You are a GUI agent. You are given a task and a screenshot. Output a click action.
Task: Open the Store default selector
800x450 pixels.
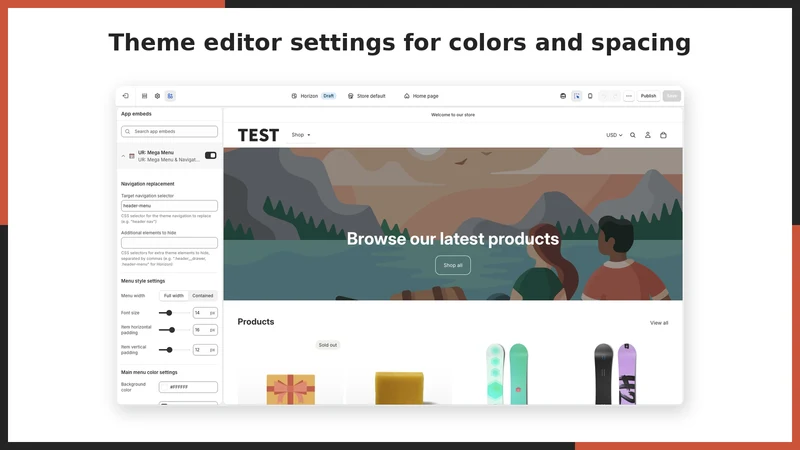point(366,96)
